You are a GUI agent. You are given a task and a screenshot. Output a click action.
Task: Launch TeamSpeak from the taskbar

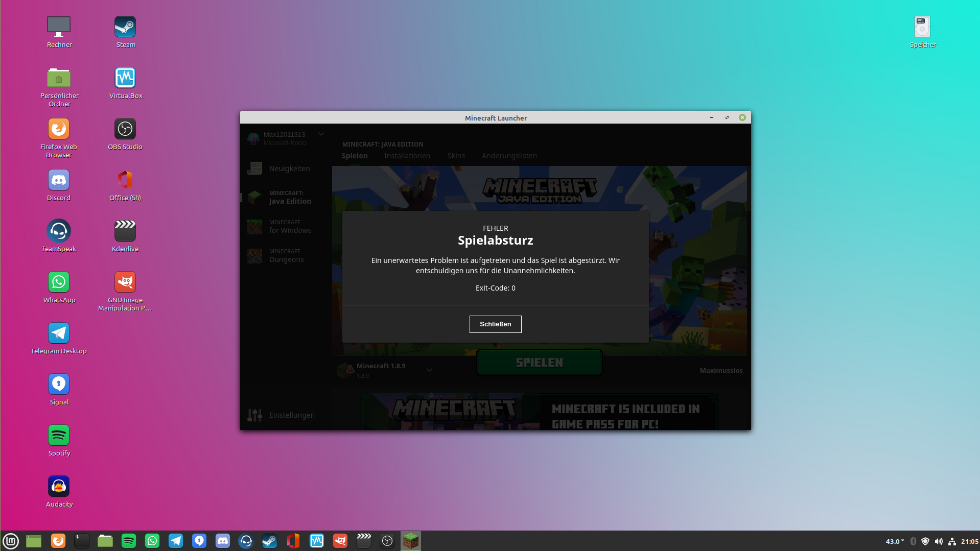click(x=246, y=541)
